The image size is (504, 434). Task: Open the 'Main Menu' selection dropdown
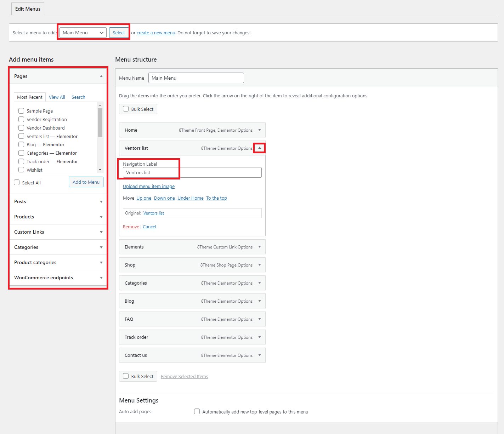coord(83,33)
